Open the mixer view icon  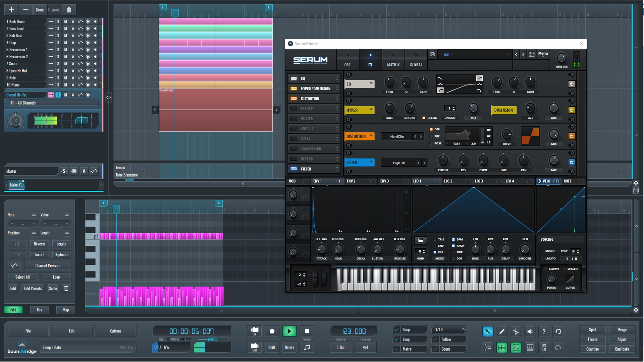[x=530, y=348]
